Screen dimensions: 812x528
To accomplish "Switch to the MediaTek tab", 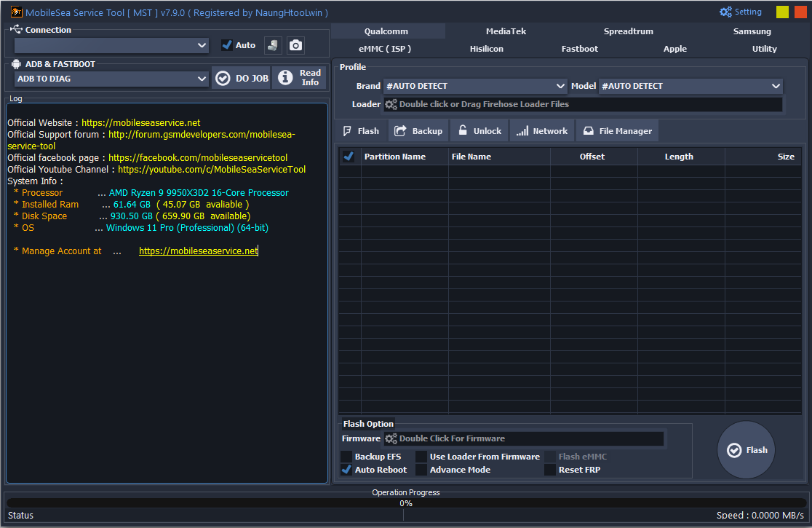I will coord(506,31).
